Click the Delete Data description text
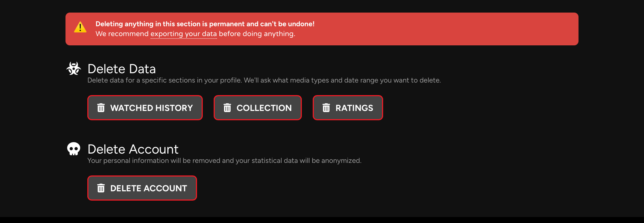The height and width of the screenshot is (223, 644). click(x=264, y=80)
